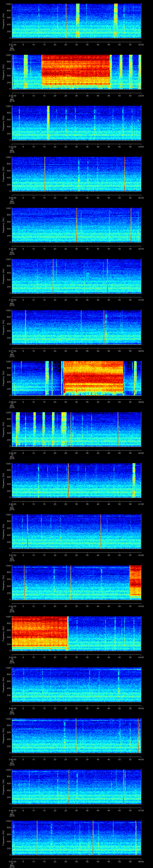The height and width of the screenshot is (868, 153).
Task: Select the spectrogram panel starting at 3:46:00
Action: pos(77,787)
